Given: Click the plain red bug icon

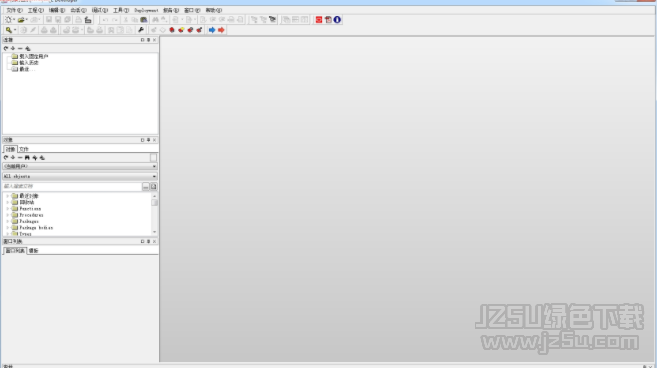Looking at the screenshot, I should 172,30.
